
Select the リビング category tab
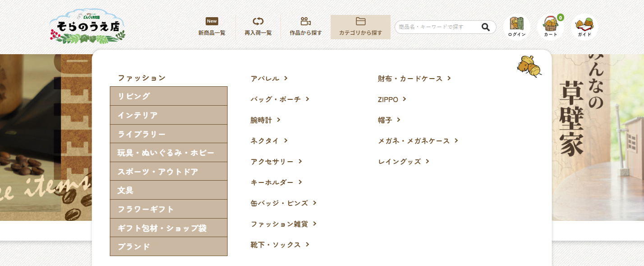[x=169, y=96]
